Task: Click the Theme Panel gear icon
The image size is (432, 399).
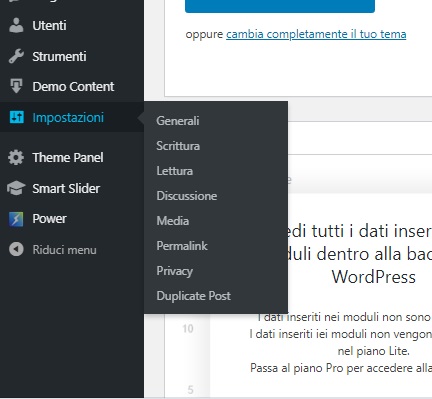Action: click(x=16, y=157)
